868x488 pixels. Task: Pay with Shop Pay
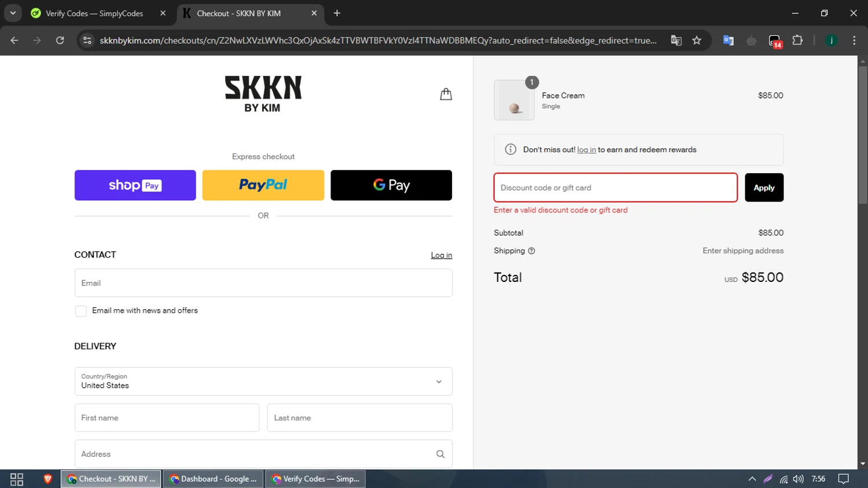(135, 185)
